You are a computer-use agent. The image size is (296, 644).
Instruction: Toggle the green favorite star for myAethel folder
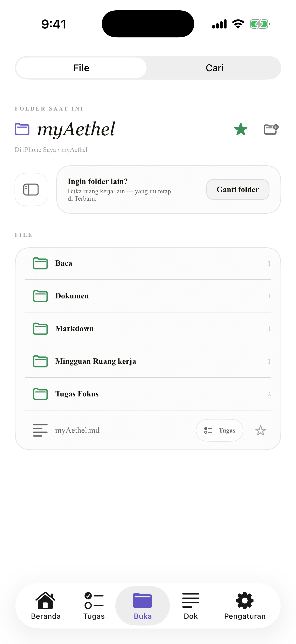[241, 129]
